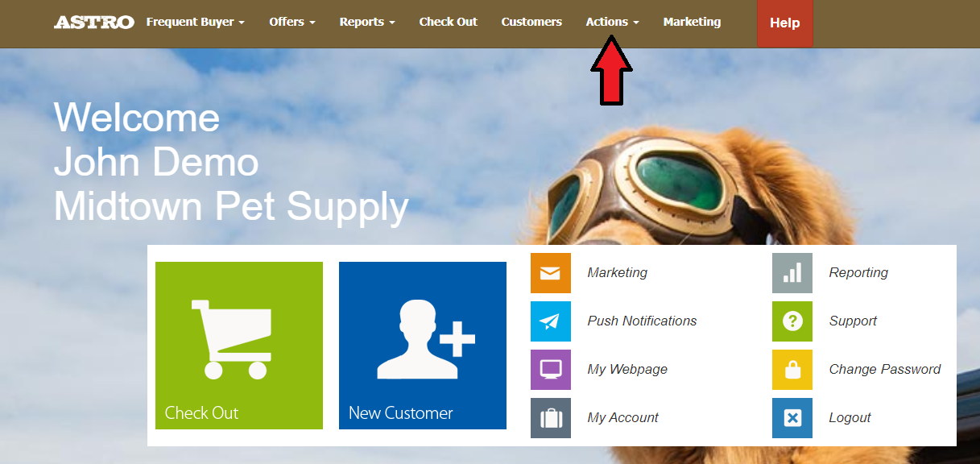The width and height of the screenshot is (980, 464).
Task: Open the green Check Out cart tile
Action: click(239, 346)
